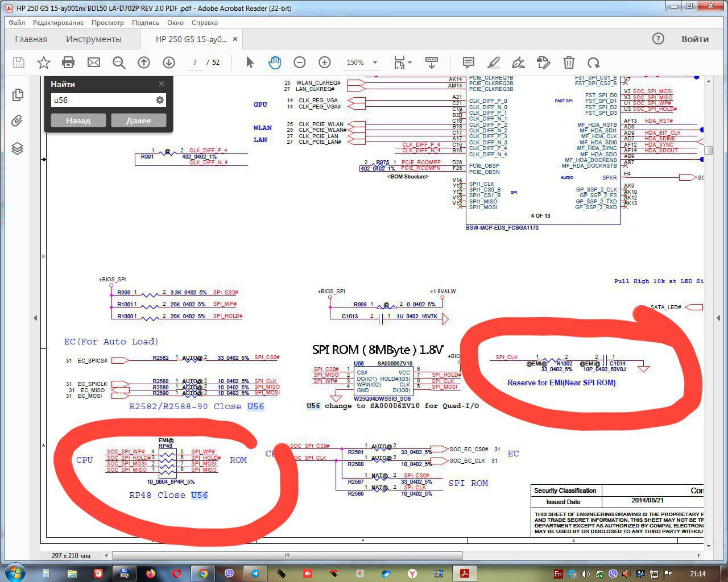Close the Найти search popup
The height and width of the screenshot is (582, 728).
coord(162,84)
